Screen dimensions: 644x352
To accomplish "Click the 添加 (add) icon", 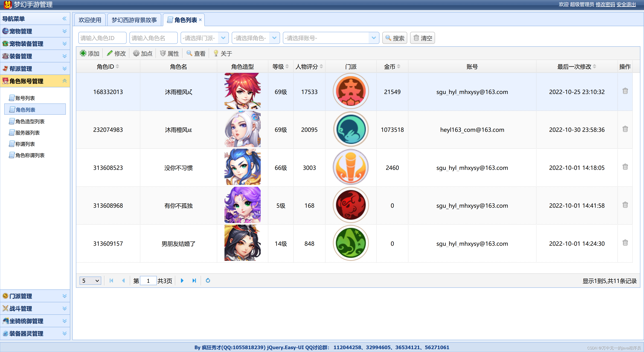I will pos(84,53).
